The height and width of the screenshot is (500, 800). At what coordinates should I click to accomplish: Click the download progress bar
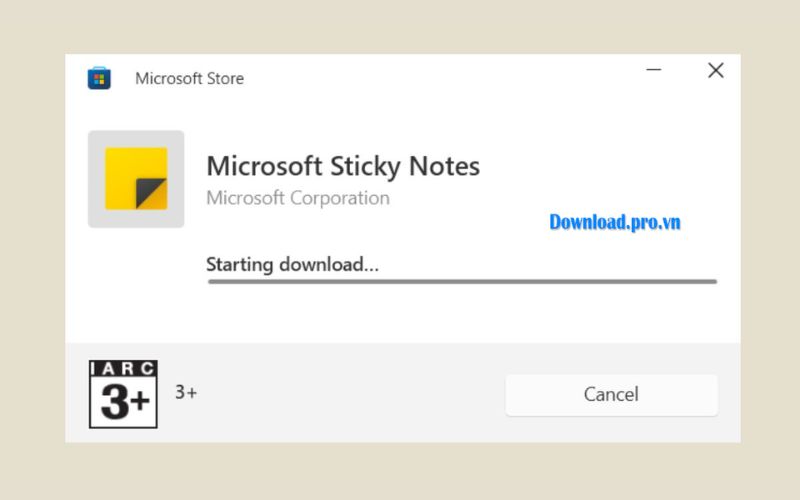pos(462,282)
